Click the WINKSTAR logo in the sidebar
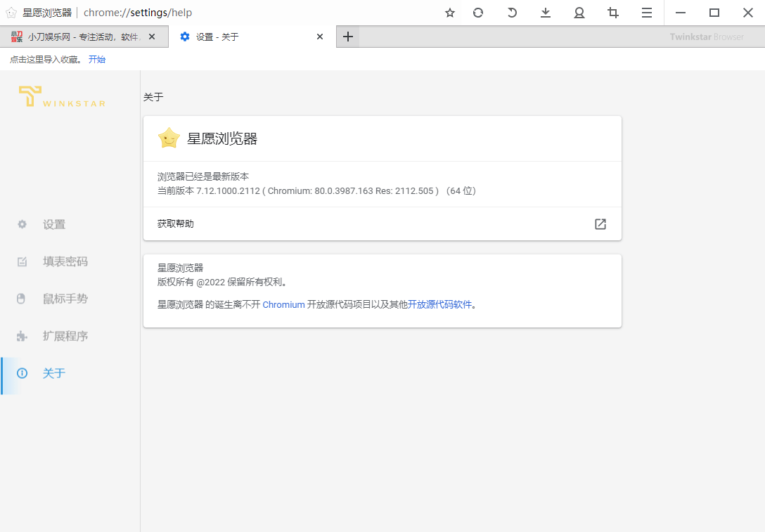Viewport: 765px width, 532px height. pos(62,96)
